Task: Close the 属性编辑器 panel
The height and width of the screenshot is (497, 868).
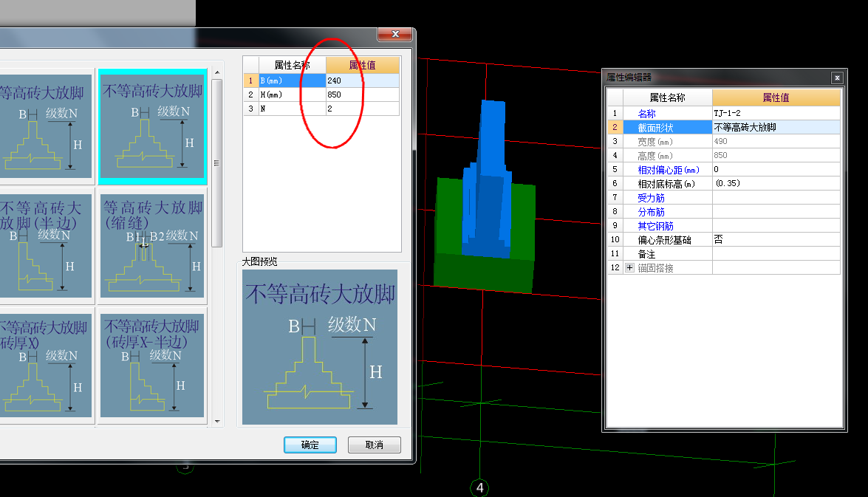Action: pos(837,78)
